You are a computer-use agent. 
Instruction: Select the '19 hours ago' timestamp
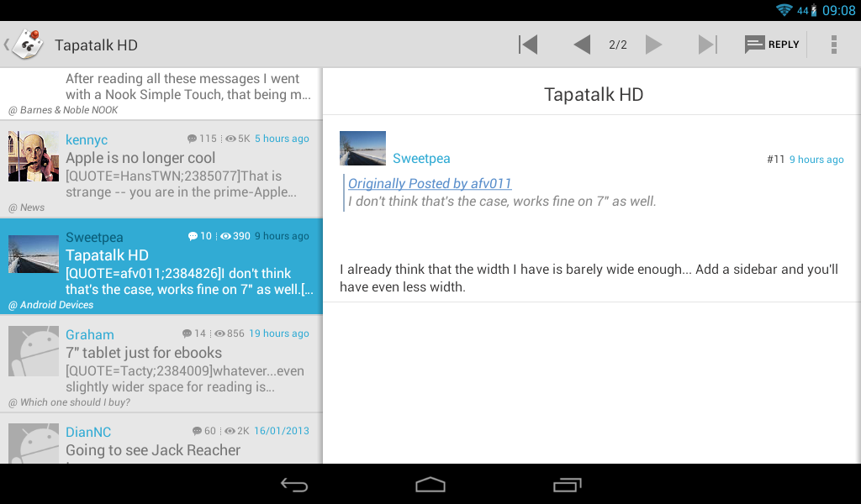(x=279, y=333)
